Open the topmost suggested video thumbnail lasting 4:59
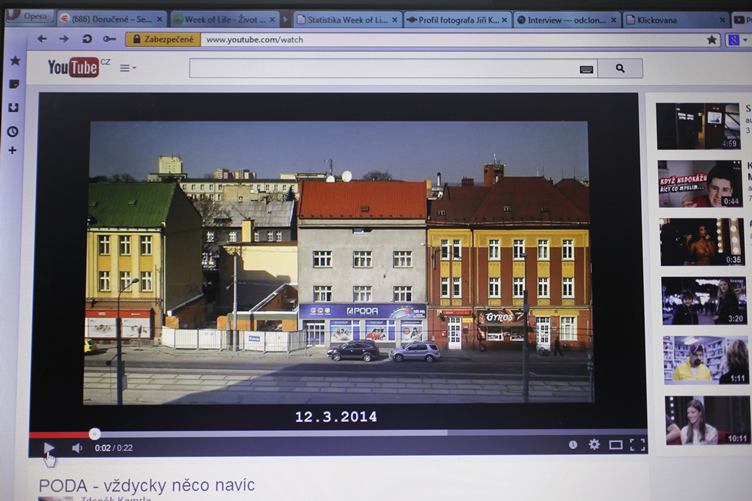 [699, 126]
